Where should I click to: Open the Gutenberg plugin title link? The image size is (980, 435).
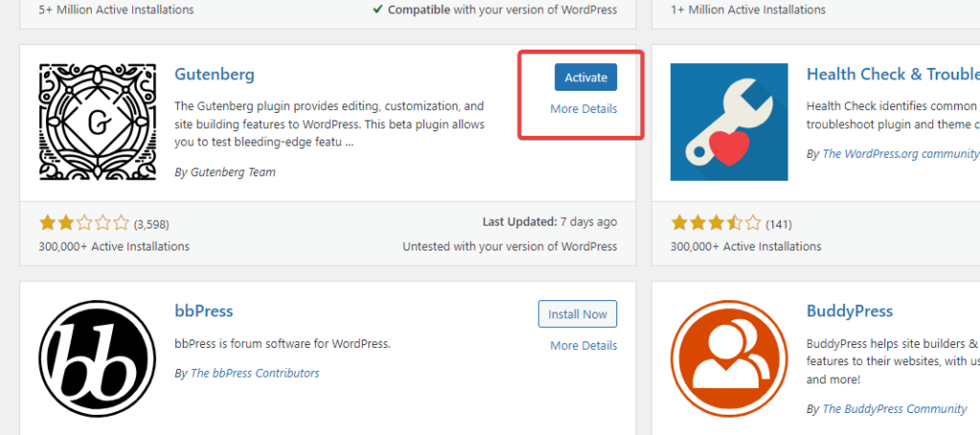214,75
